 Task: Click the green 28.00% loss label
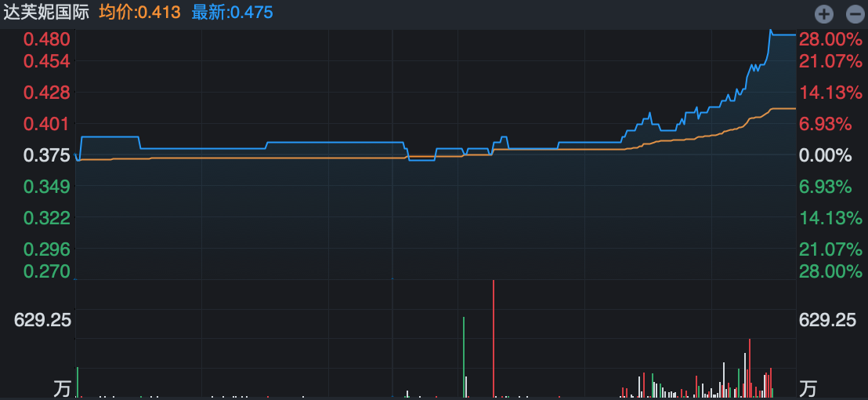pyautogui.click(x=831, y=271)
